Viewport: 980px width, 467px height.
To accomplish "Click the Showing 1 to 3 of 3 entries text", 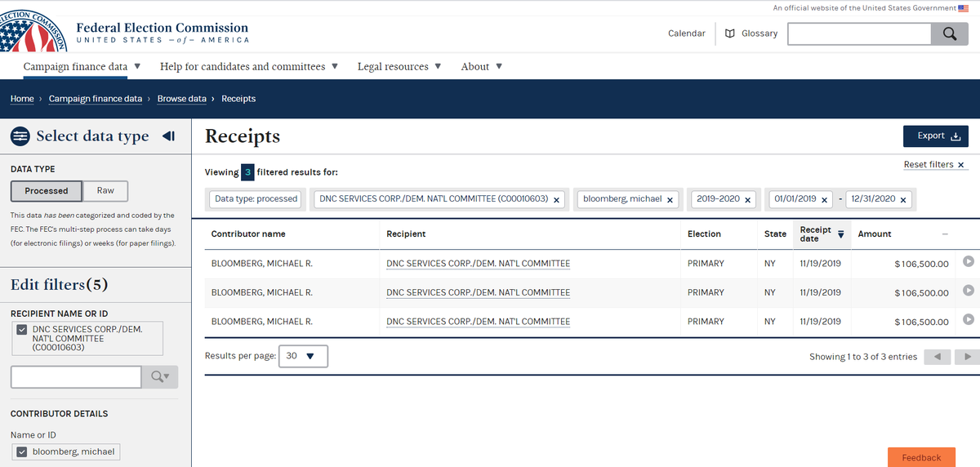I will pyautogui.click(x=863, y=357).
